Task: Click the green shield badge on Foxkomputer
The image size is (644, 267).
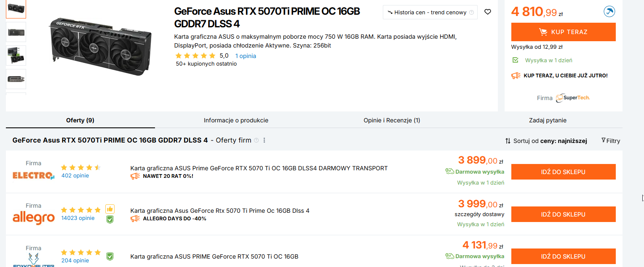Action: [110, 256]
